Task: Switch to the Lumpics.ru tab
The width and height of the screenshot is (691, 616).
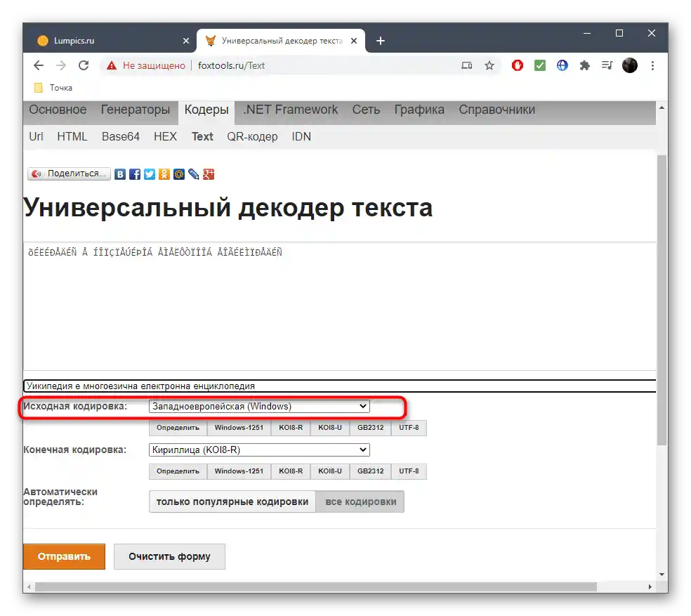Action: pyautogui.click(x=110, y=41)
